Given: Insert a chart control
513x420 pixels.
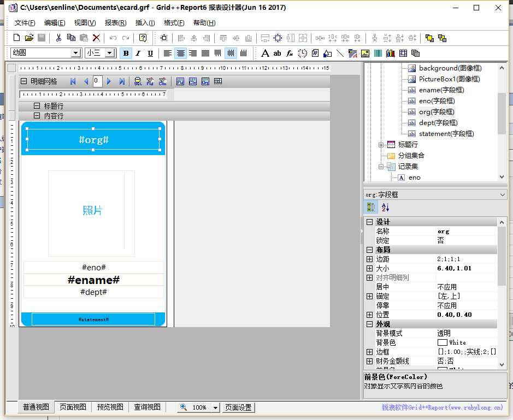Looking at the screenshot, I should click(x=390, y=54).
